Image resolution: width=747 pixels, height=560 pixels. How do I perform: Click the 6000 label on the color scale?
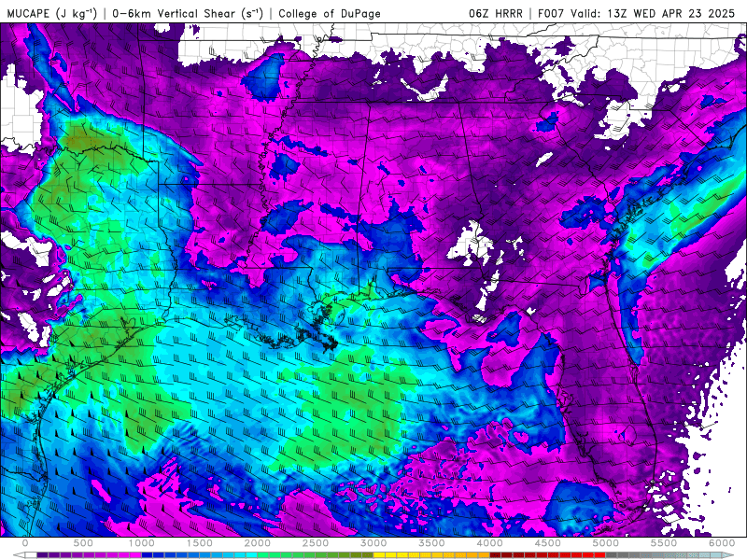pos(722,543)
